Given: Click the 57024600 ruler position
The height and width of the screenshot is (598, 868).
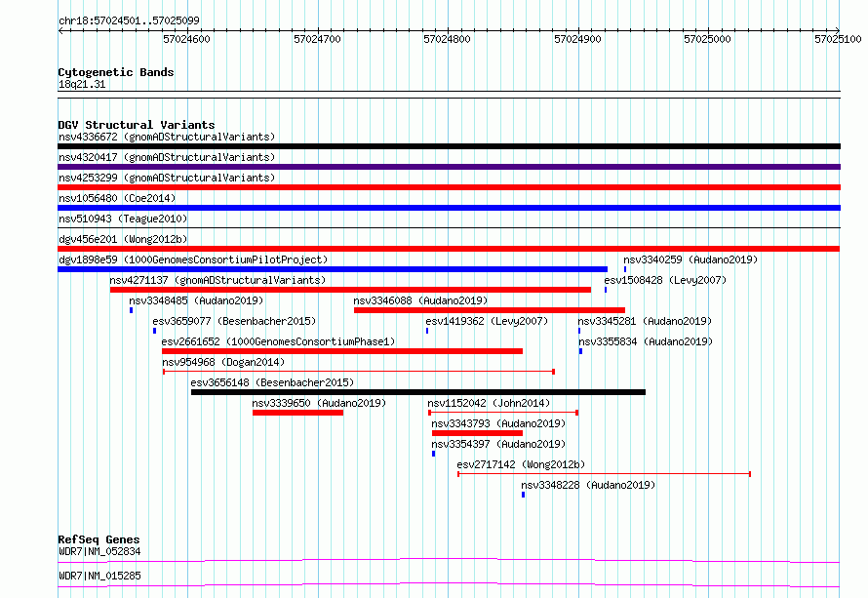Looking at the screenshot, I should [x=186, y=39].
